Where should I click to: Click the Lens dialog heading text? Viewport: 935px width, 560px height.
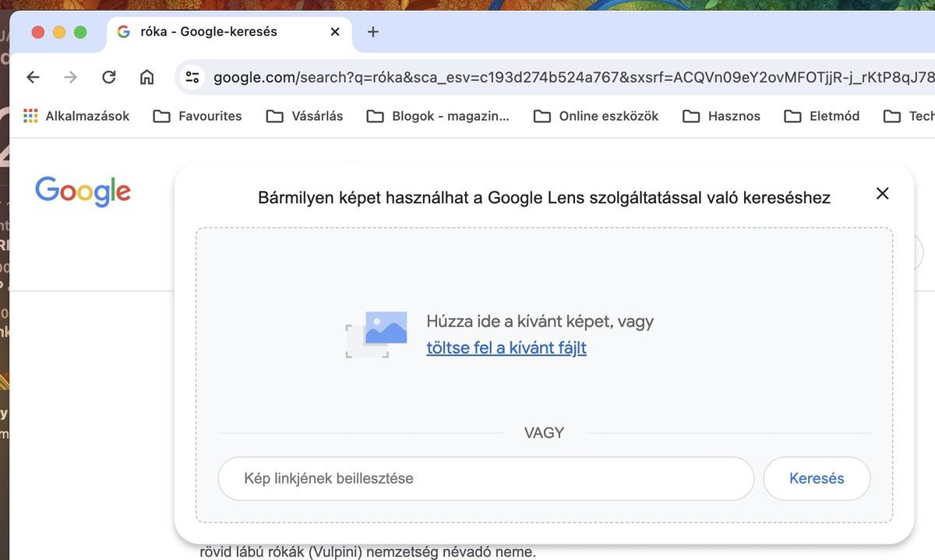coord(544,198)
